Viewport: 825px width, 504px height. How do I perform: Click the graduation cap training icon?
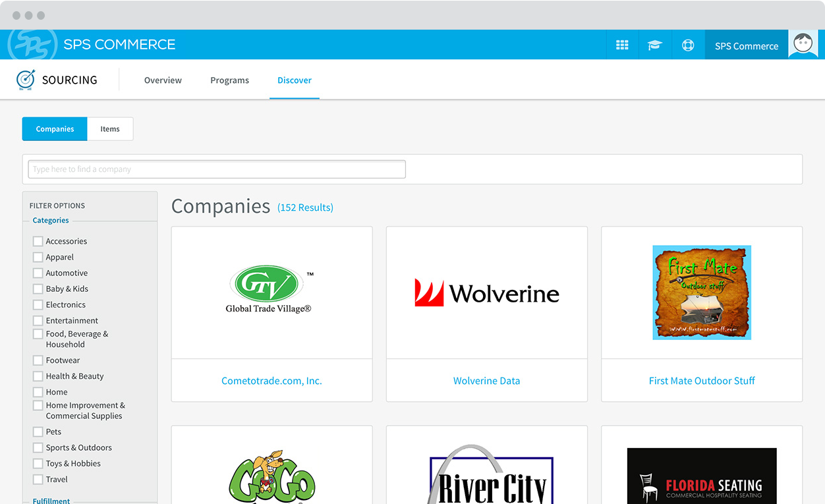[655, 44]
